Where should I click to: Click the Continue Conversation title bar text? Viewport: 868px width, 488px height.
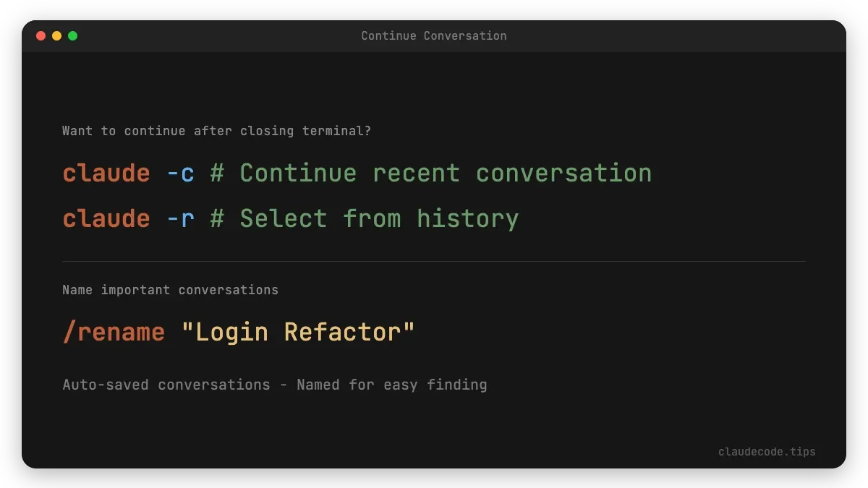pyautogui.click(x=433, y=35)
